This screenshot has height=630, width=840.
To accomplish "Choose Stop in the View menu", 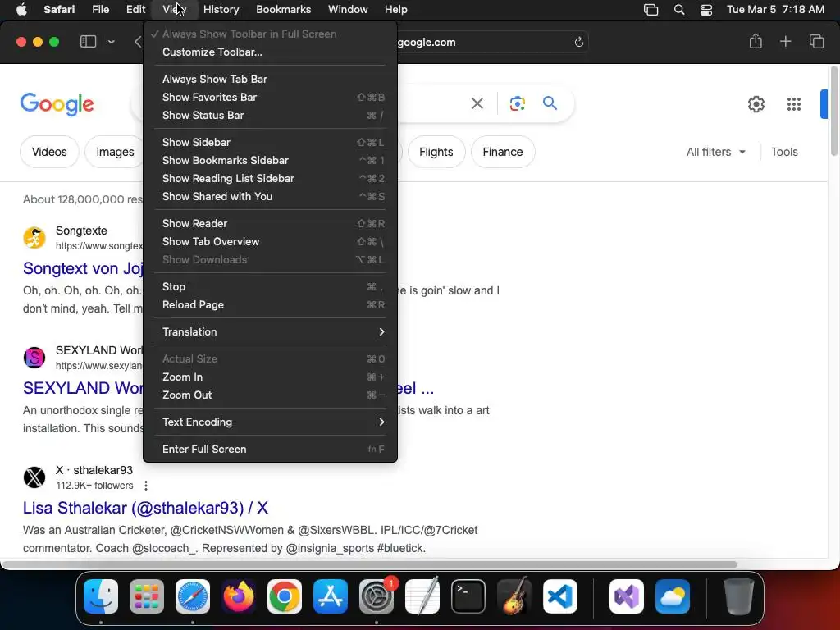I will (270, 286).
